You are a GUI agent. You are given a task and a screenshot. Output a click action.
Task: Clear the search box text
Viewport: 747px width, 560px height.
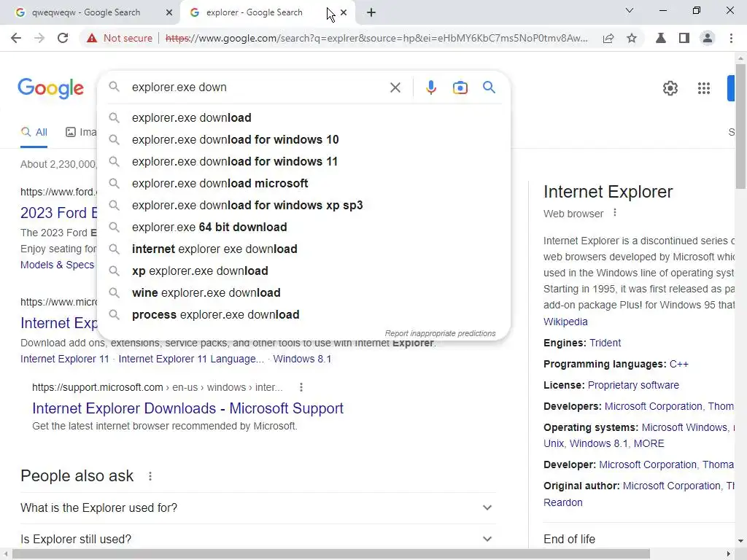pos(395,87)
